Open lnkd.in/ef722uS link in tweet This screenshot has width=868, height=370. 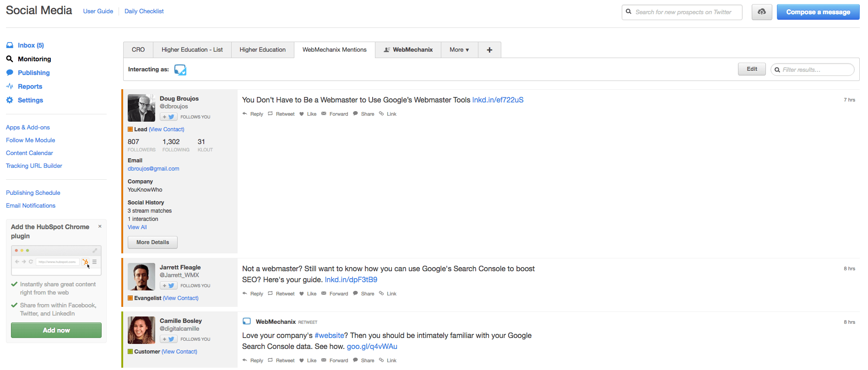tap(498, 100)
